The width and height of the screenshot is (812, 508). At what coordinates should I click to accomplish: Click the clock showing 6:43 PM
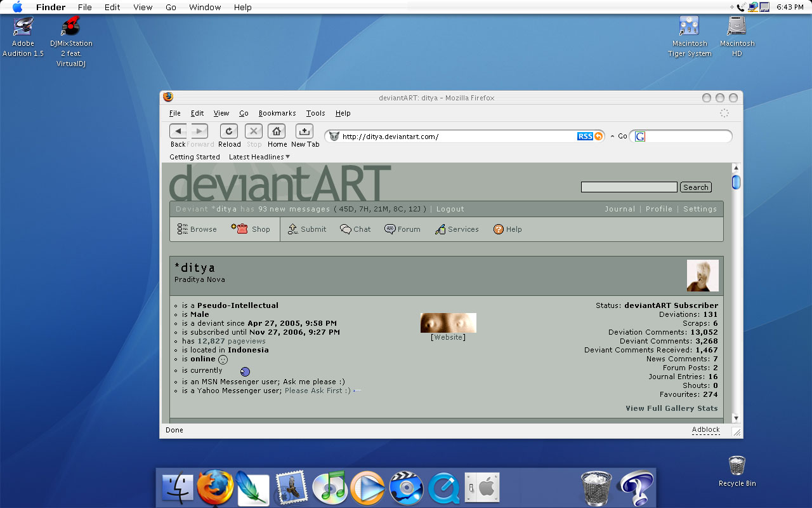(x=790, y=7)
